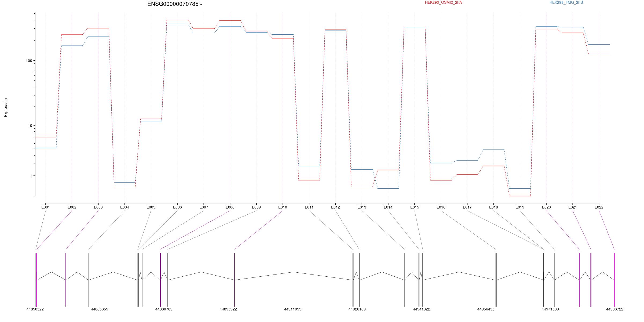Click exon label E013

[x=362, y=207]
